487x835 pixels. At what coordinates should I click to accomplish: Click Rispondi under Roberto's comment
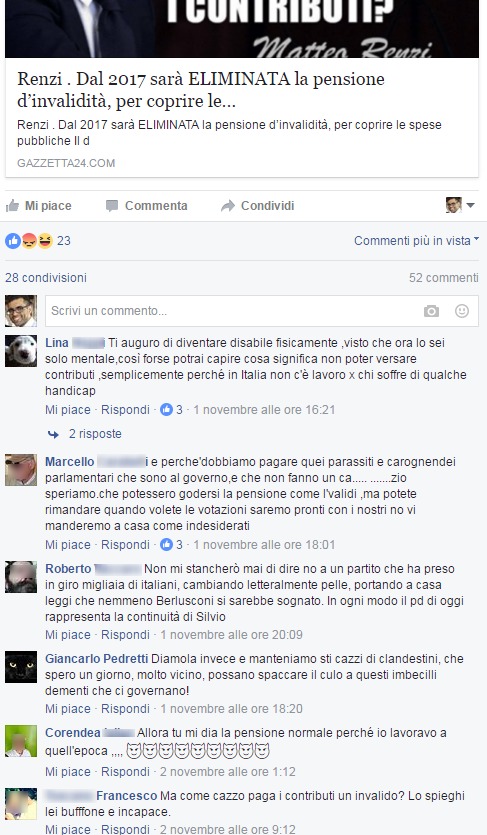(126, 635)
